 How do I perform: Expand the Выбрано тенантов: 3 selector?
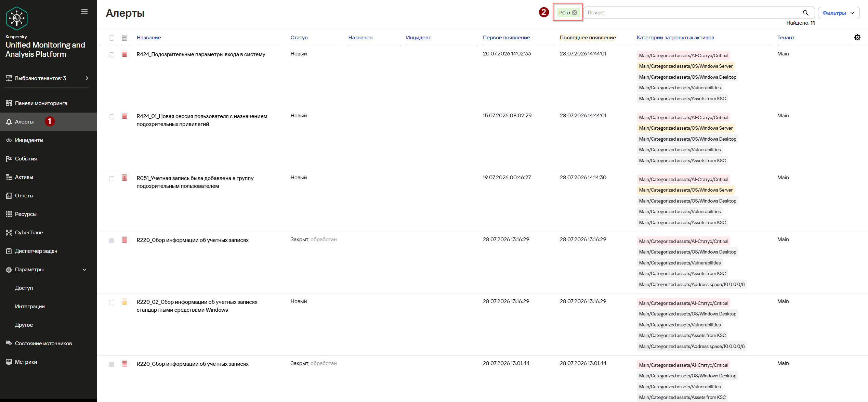(x=47, y=78)
